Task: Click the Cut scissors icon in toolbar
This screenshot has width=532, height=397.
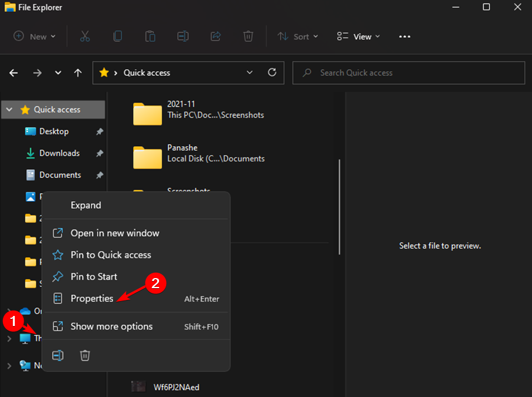Action: 85,36
